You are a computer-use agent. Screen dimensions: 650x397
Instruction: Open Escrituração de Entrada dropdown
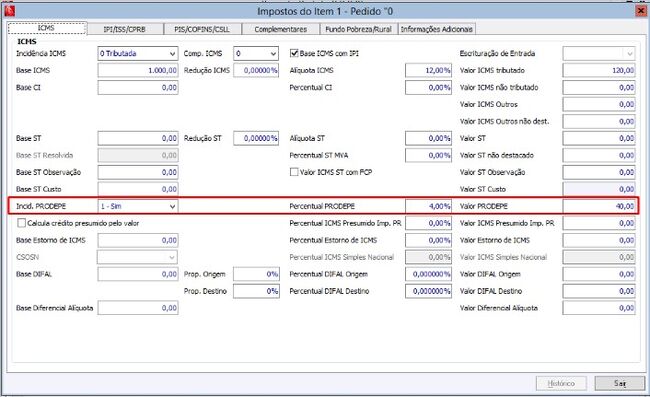[599, 53]
